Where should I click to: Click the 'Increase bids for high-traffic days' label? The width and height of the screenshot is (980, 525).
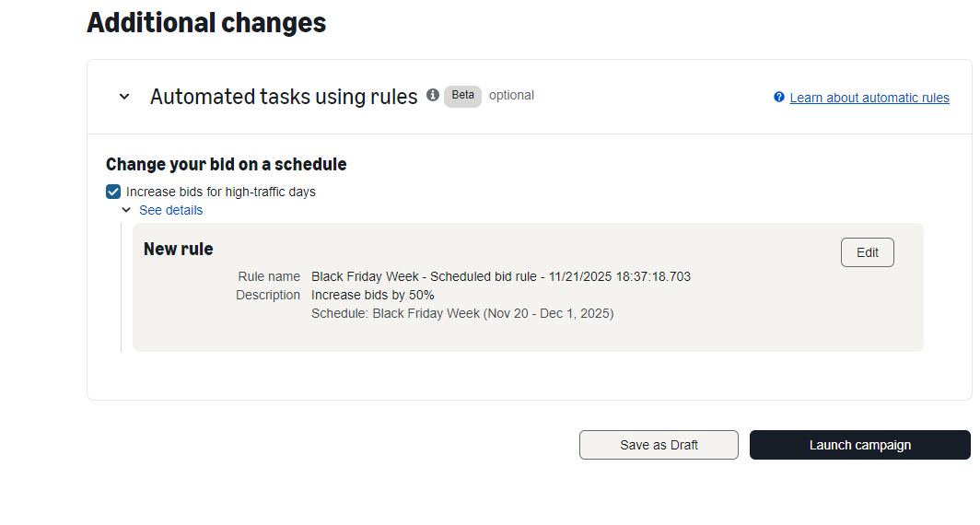(x=221, y=192)
